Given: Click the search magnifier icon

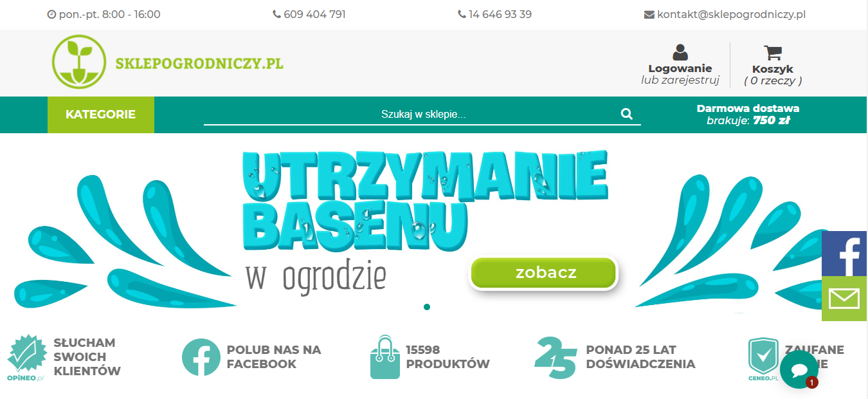Looking at the screenshot, I should pyautogui.click(x=627, y=114).
